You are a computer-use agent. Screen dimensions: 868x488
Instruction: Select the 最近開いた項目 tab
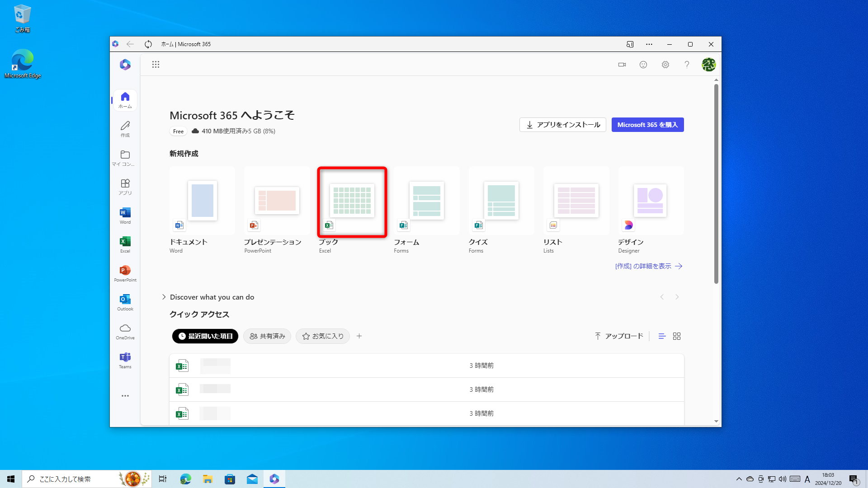click(x=205, y=336)
